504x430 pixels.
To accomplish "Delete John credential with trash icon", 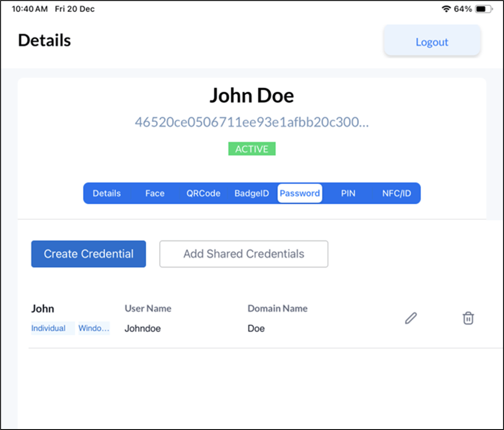I will 468,318.
